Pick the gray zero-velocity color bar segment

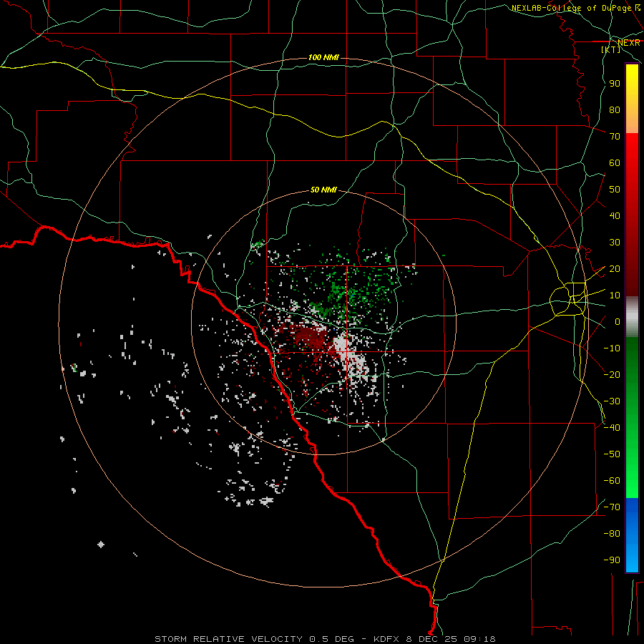[x=632, y=317]
